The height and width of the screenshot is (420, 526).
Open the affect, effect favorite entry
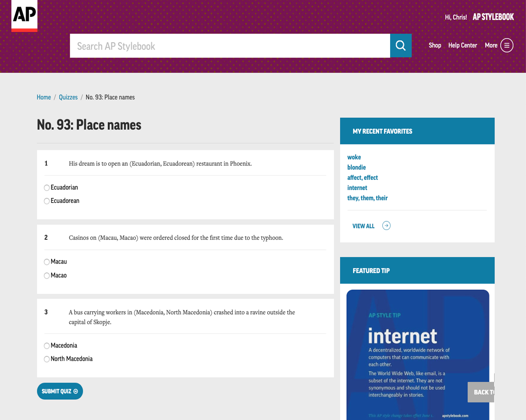pos(363,178)
